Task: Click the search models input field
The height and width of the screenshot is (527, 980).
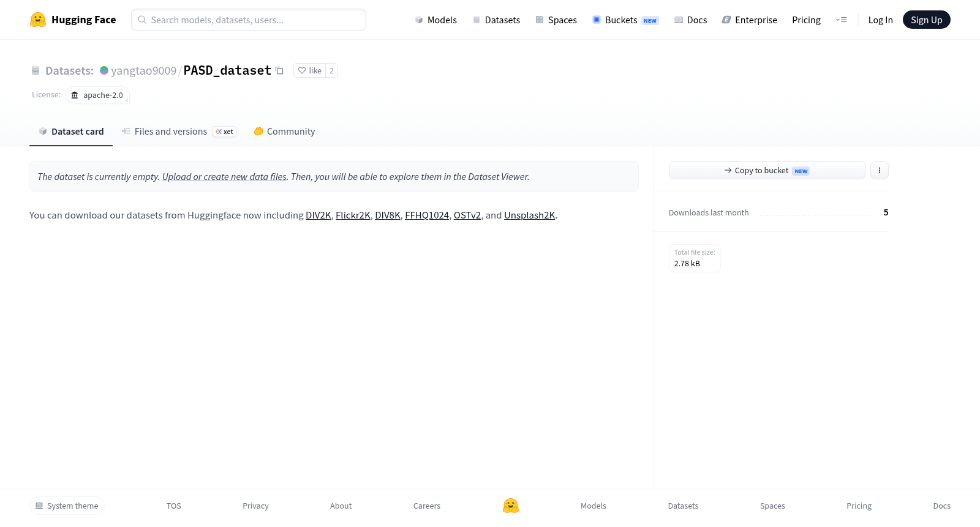Action: coord(249,20)
